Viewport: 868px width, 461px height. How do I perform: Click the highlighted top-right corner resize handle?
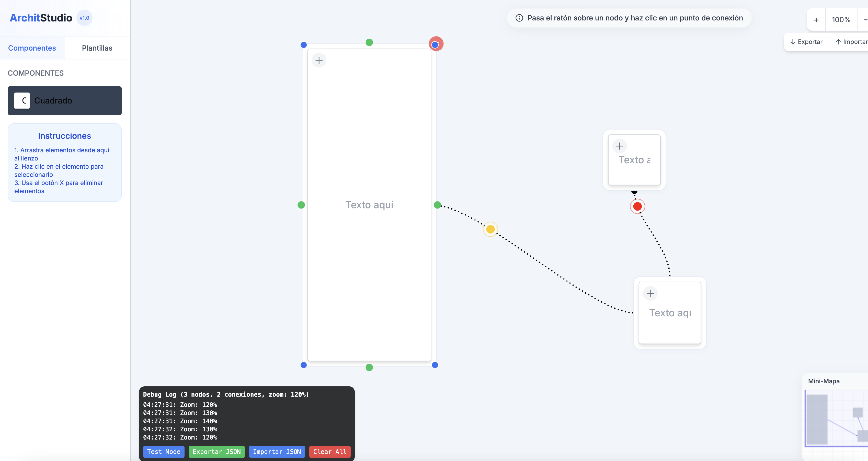tap(435, 44)
